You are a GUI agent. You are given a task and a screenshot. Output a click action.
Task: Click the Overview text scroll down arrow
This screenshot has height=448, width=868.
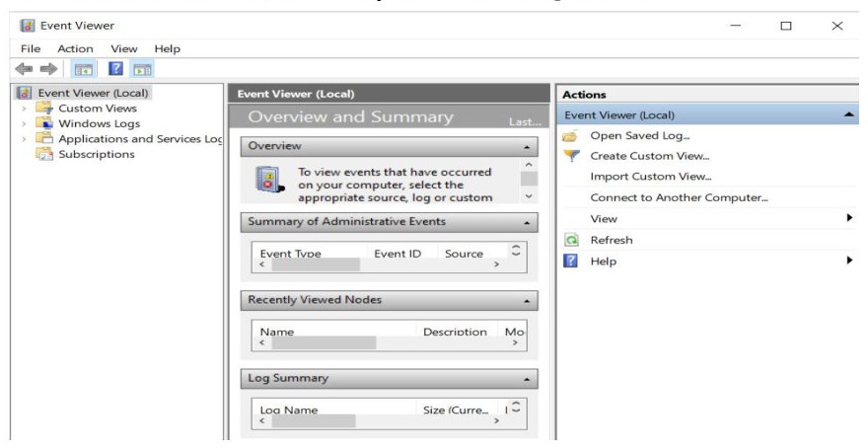point(529,196)
